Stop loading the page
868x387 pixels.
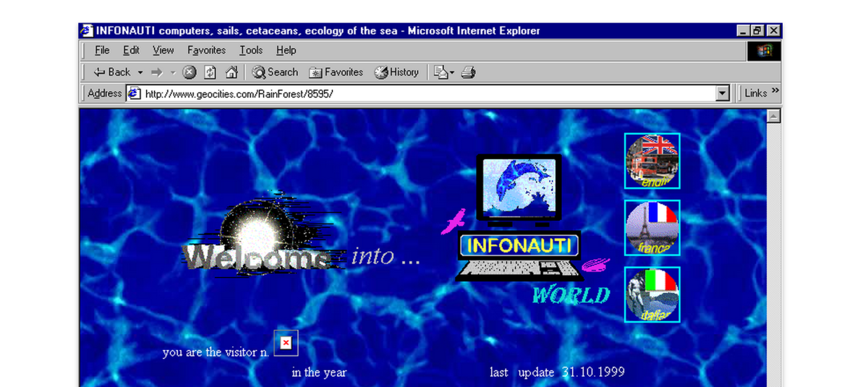coord(190,72)
